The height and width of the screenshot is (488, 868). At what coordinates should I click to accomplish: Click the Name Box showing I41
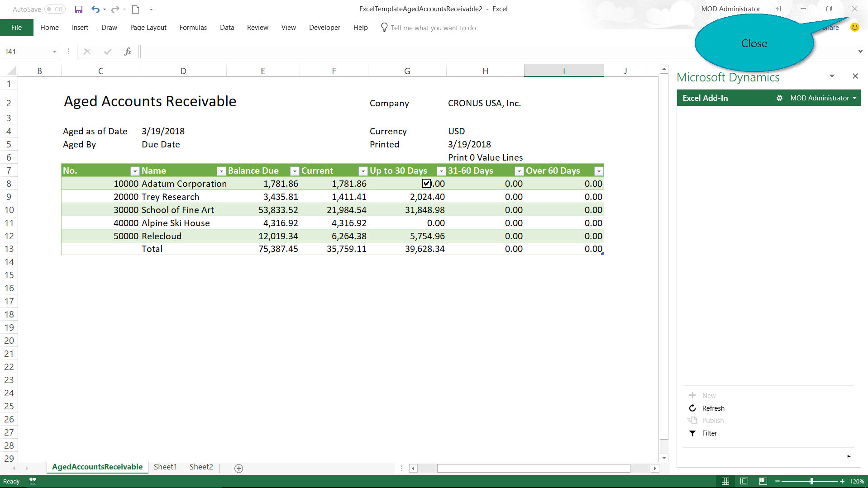27,52
